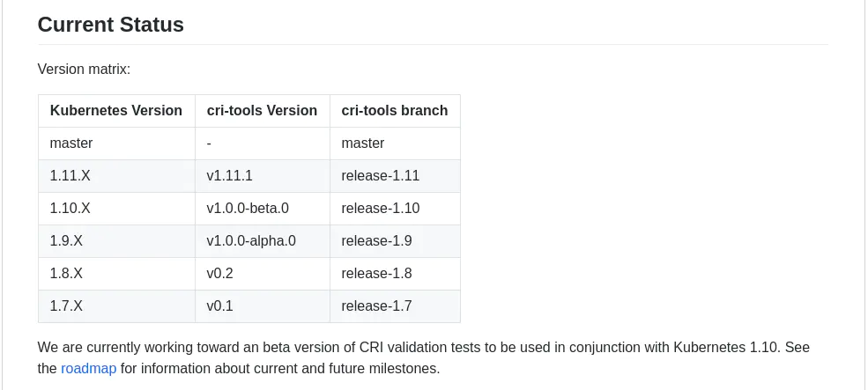The width and height of the screenshot is (868, 390).
Task: Click the Version matrix label text
Action: coord(84,69)
